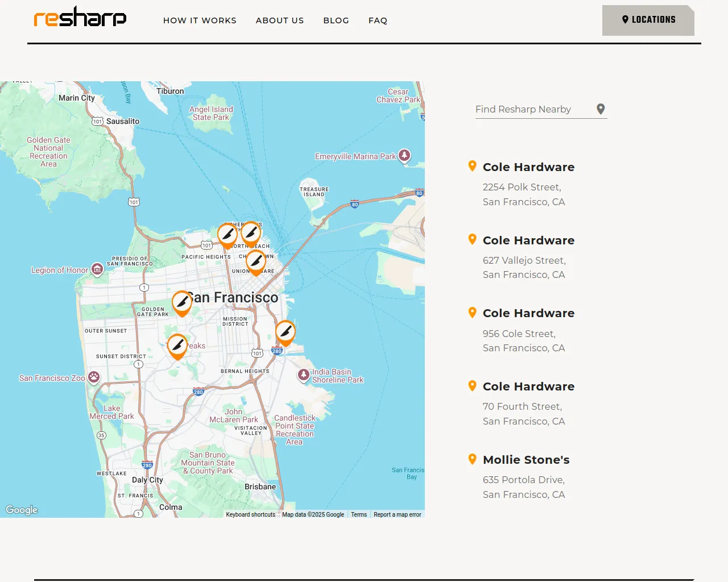Open the Blog page
The height and width of the screenshot is (582, 728).
coord(336,20)
